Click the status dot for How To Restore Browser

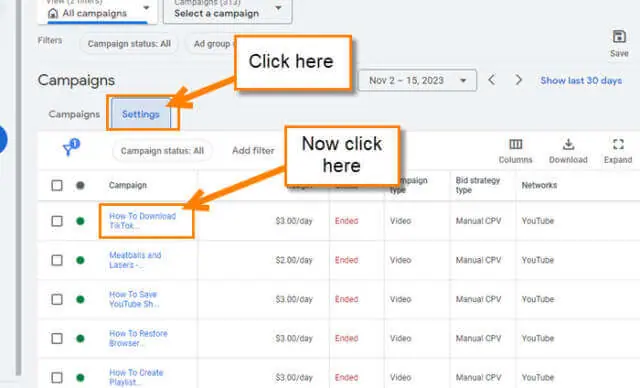tap(80, 339)
